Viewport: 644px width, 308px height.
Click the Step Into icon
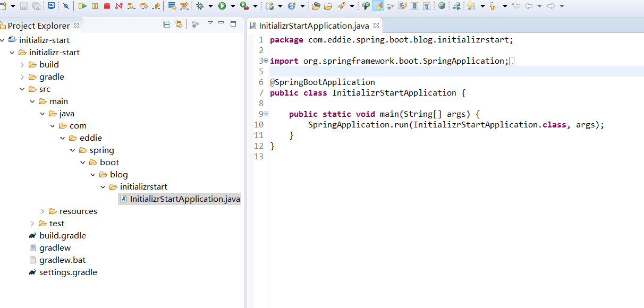click(131, 6)
